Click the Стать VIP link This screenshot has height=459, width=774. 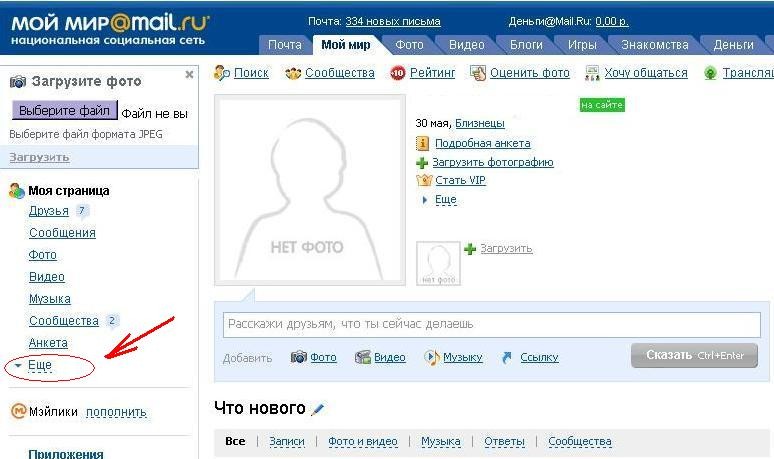pyautogui.click(x=460, y=180)
